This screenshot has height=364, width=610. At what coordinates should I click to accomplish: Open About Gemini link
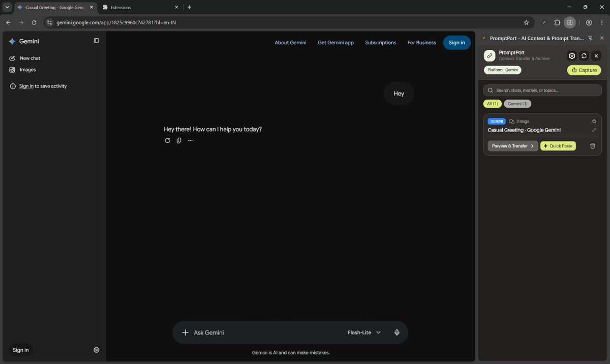[x=291, y=43]
